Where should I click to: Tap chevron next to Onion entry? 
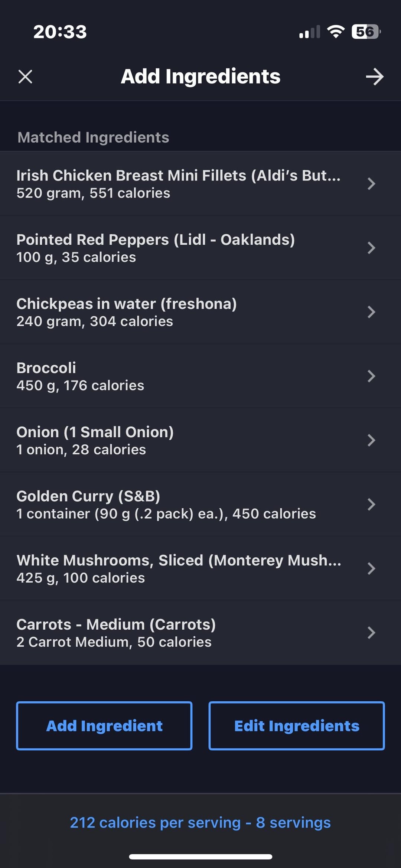pyautogui.click(x=371, y=440)
